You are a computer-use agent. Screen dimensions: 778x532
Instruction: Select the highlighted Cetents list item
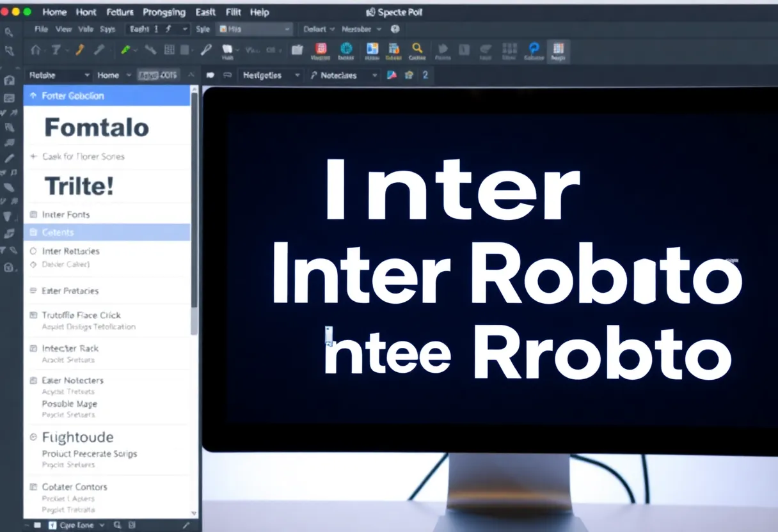point(107,232)
